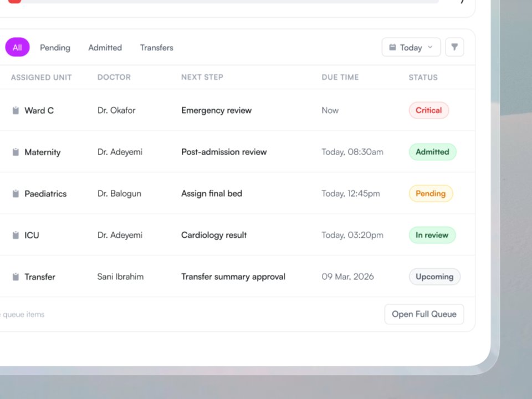Click the STATUS column header
532x399 pixels.
pos(423,78)
